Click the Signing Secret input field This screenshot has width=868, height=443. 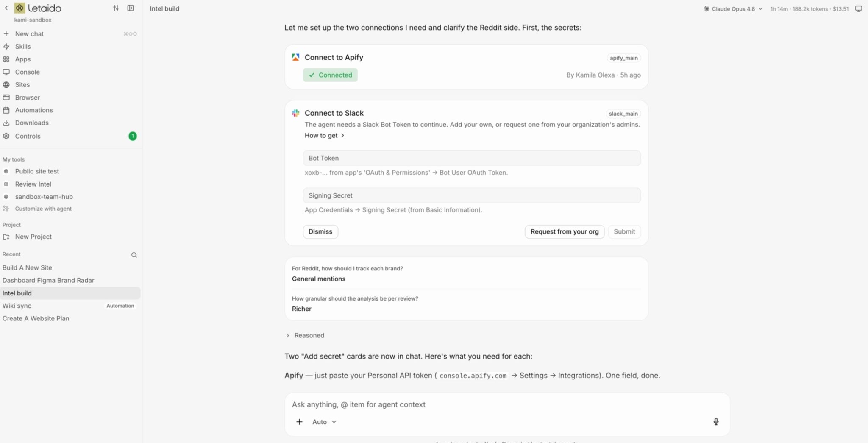tap(472, 195)
